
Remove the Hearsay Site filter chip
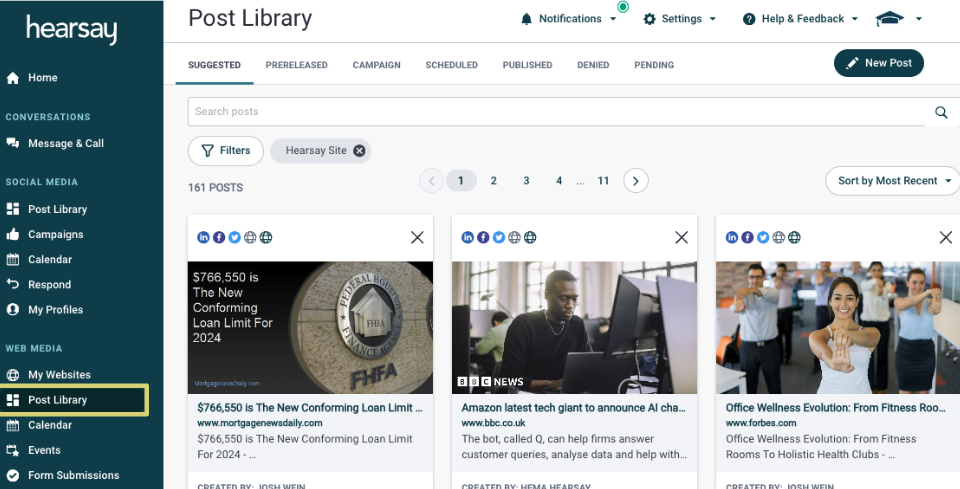click(x=359, y=151)
